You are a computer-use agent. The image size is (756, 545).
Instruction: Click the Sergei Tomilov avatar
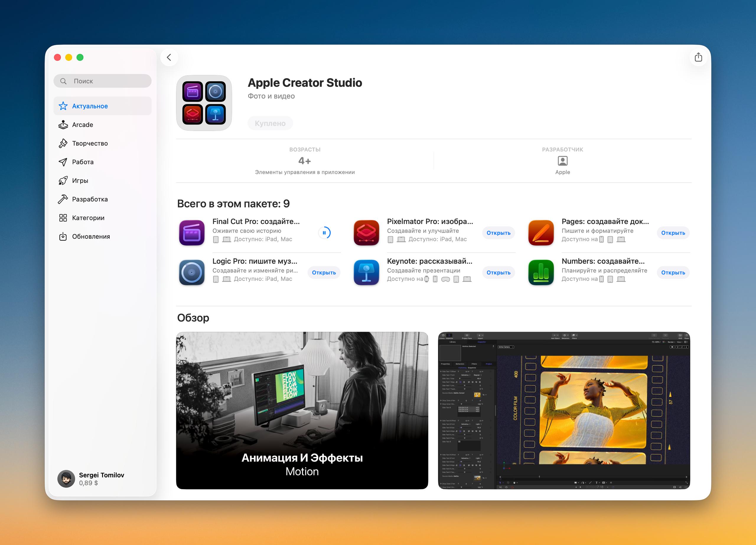point(66,479)
